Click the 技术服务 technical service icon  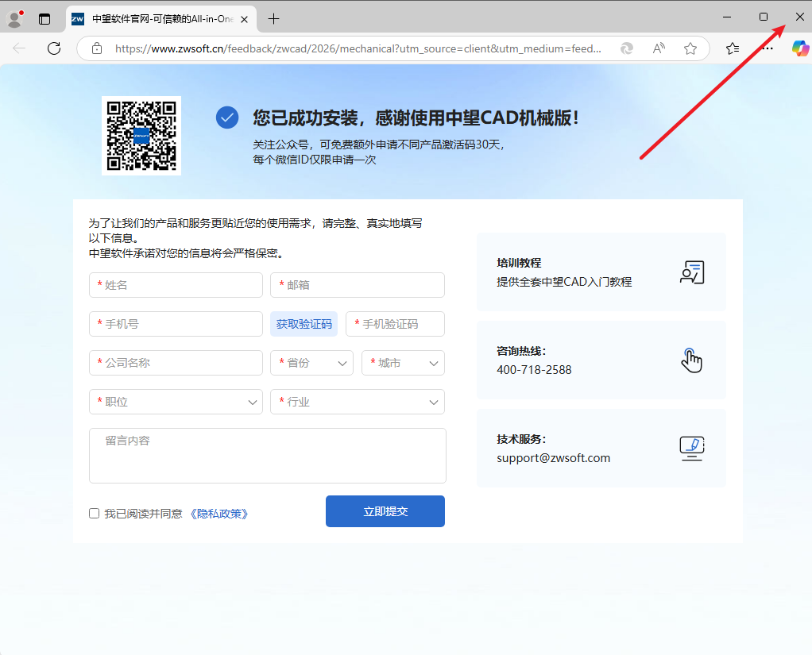coord(691,448)
